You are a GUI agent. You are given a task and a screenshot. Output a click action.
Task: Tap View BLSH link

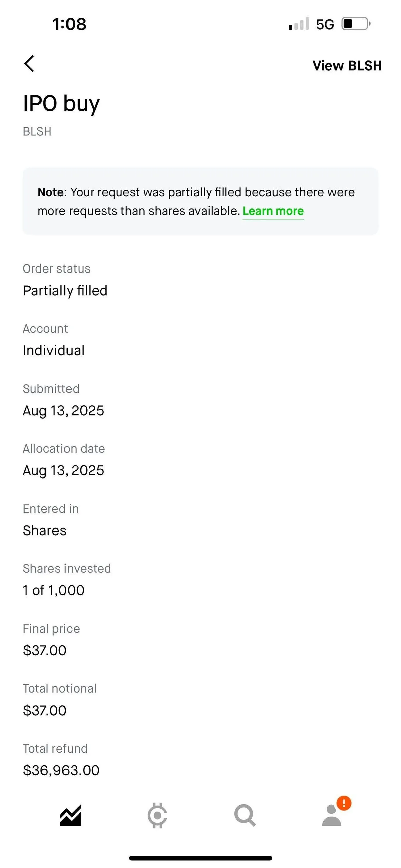[x=347, y=66]
